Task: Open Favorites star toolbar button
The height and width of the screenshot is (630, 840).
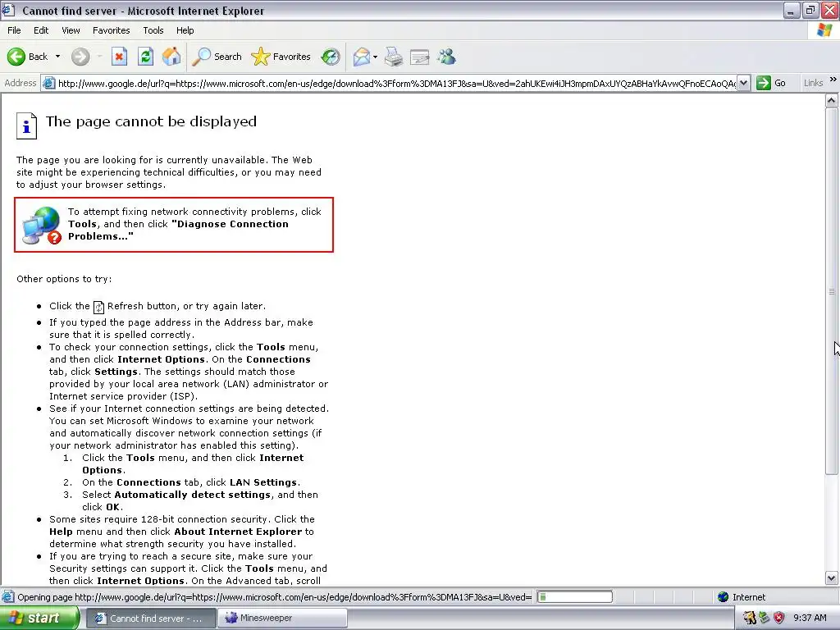Action: point(281,57)
